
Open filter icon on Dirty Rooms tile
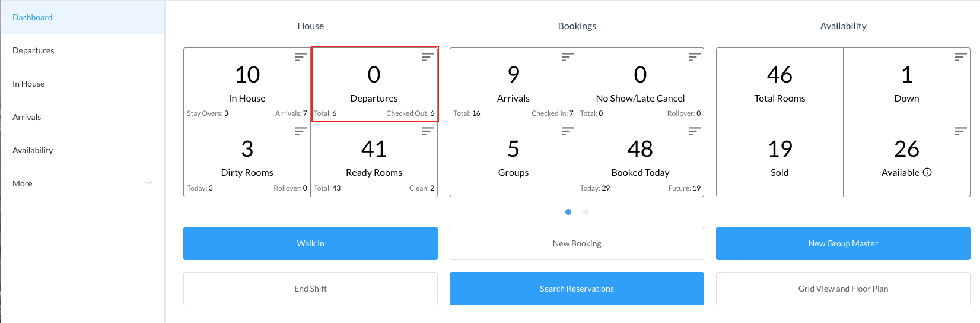(x=301, y=131)
